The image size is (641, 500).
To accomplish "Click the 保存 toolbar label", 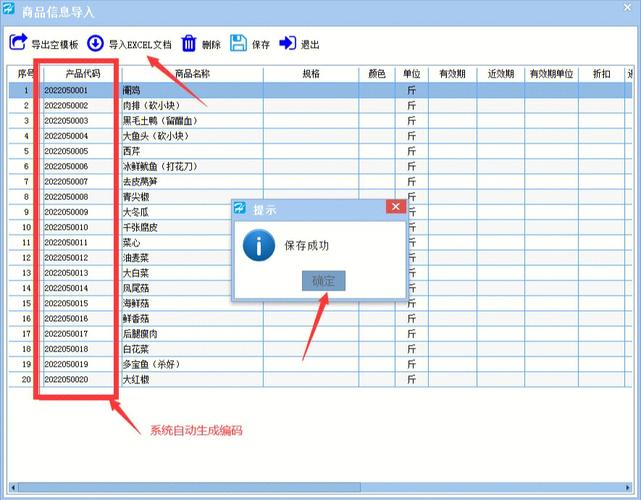I will (x=261, y=45).
